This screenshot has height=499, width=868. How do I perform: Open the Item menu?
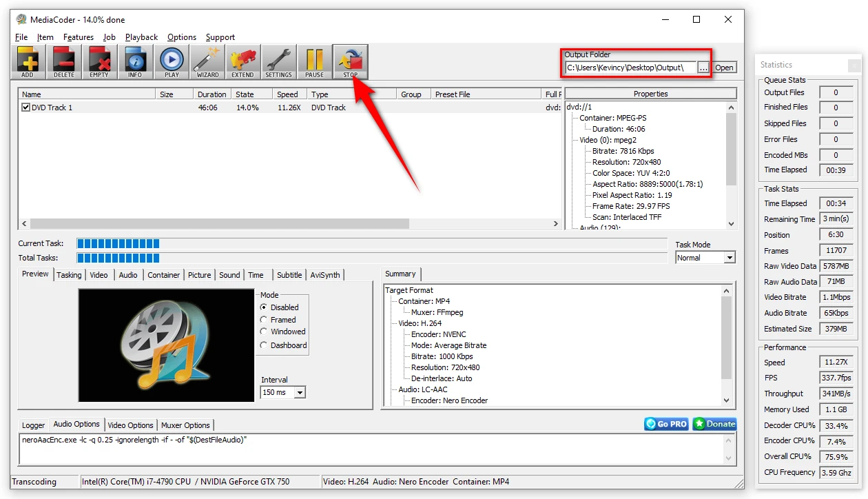point(45,37)
